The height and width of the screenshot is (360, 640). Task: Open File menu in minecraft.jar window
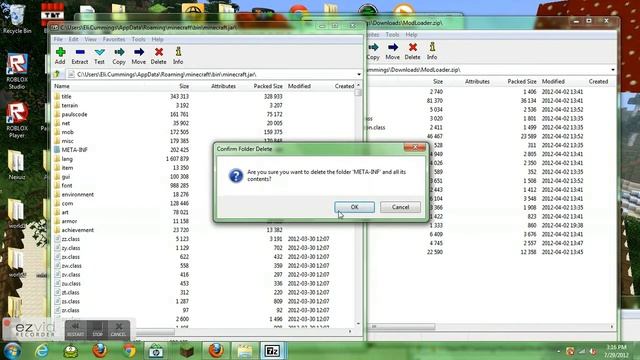(58, 40)
